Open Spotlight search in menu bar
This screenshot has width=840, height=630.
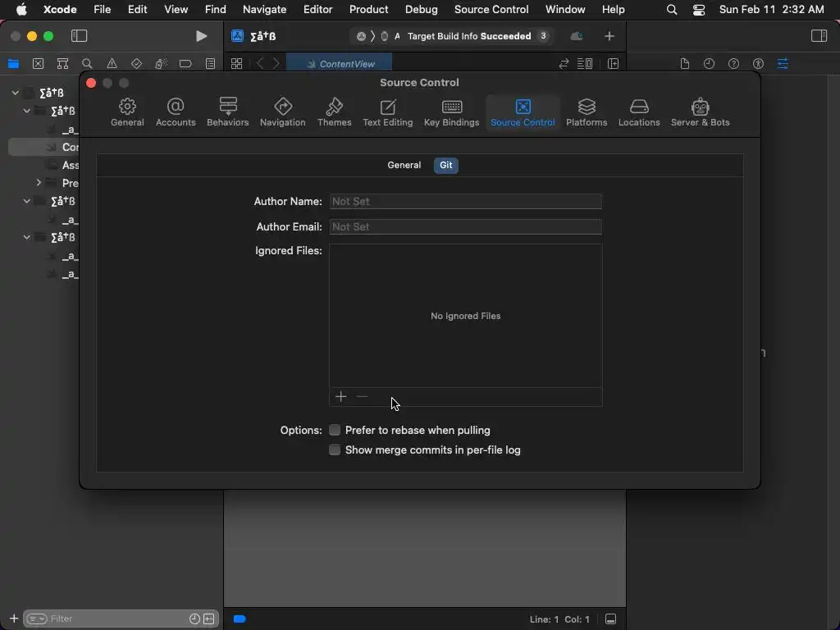pos(672,9)
